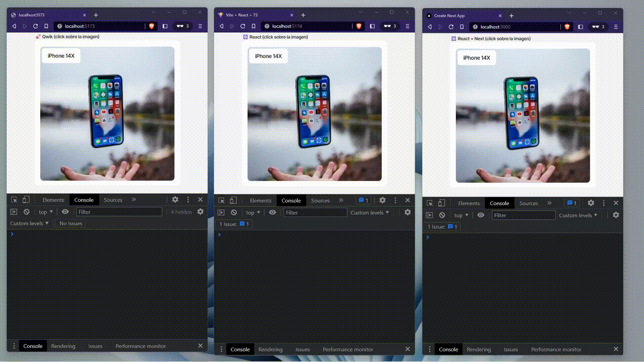Clear the console in the React window
Screen dimensions: 644x362
(x=234, y=213)
